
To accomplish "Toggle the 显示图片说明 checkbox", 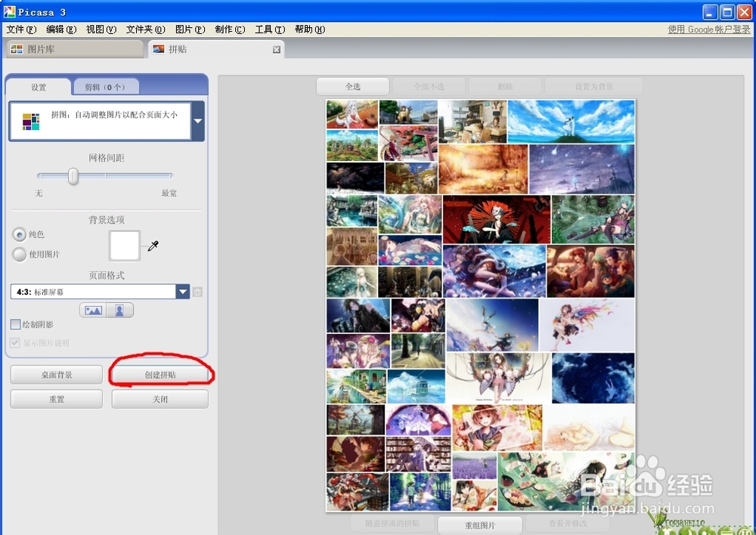I will 15,343.
